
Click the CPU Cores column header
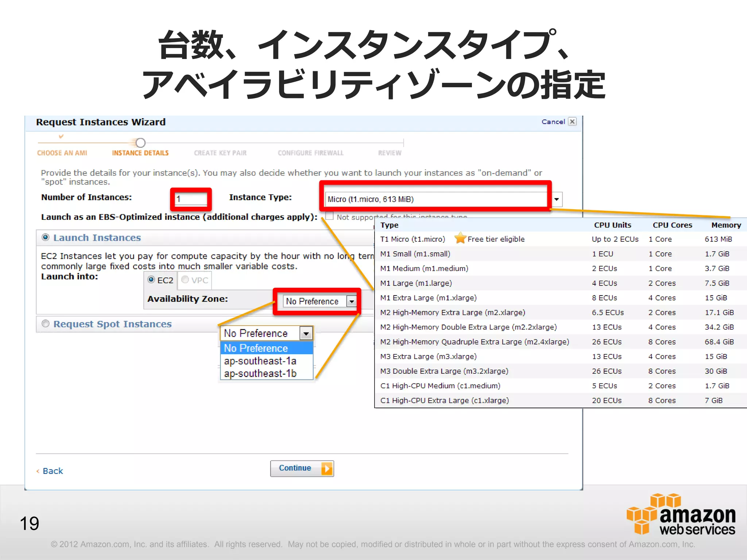point(672,225)
